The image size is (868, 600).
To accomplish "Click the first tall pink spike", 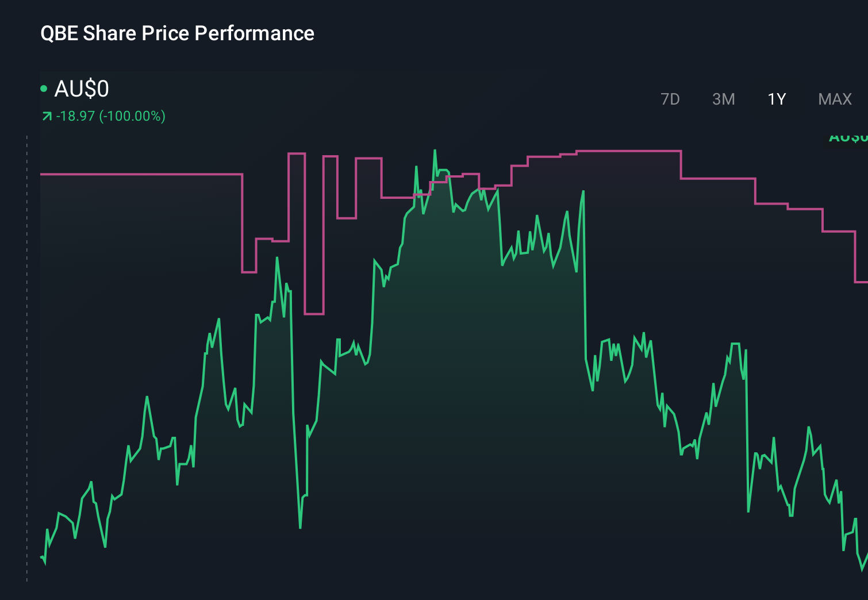I will tap(296, 153).
